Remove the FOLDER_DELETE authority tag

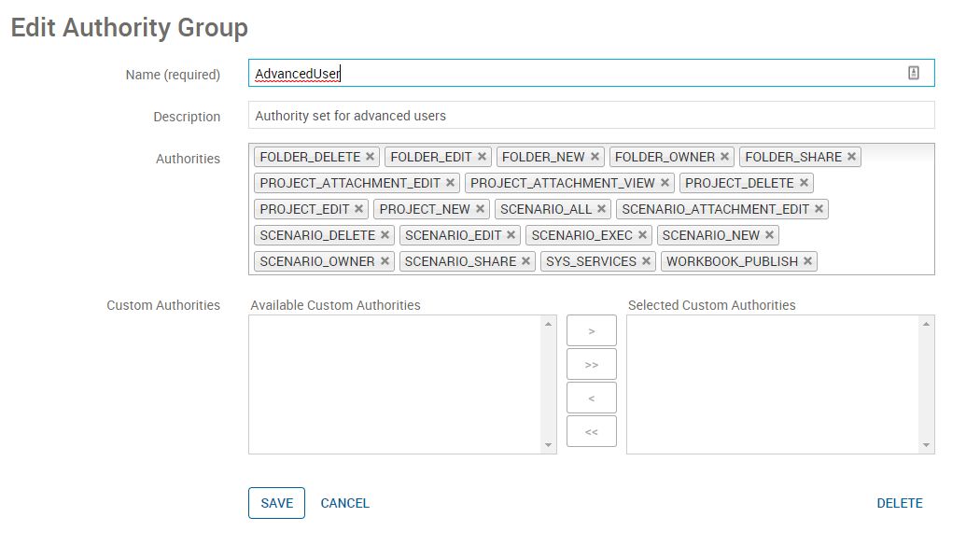[x=370, y=157]
